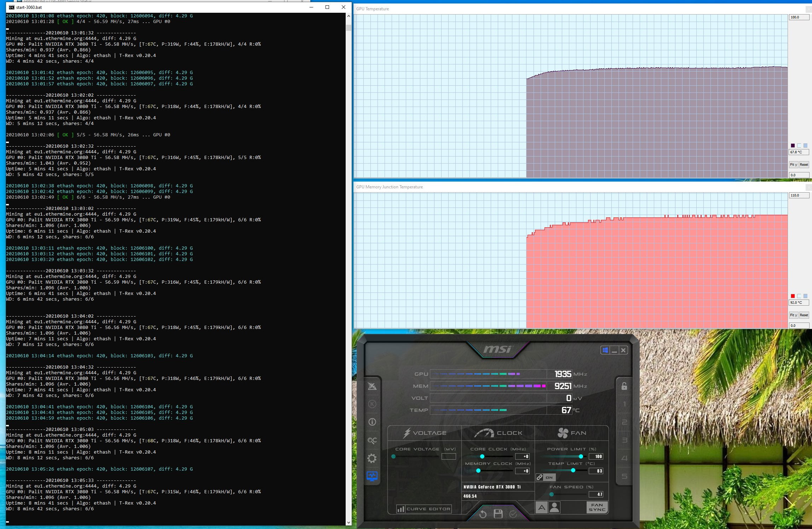Viewport: 812px width, 529px height.
Task: Open Afterburner settings gear icon
Action: (x=372, y=459)
